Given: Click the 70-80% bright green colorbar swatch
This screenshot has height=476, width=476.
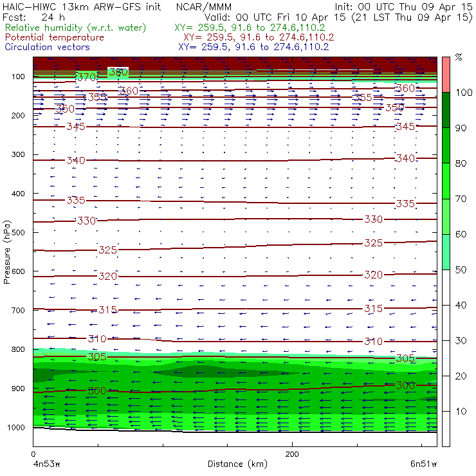Looking at the screenshot, I should [x=446, y=181].
